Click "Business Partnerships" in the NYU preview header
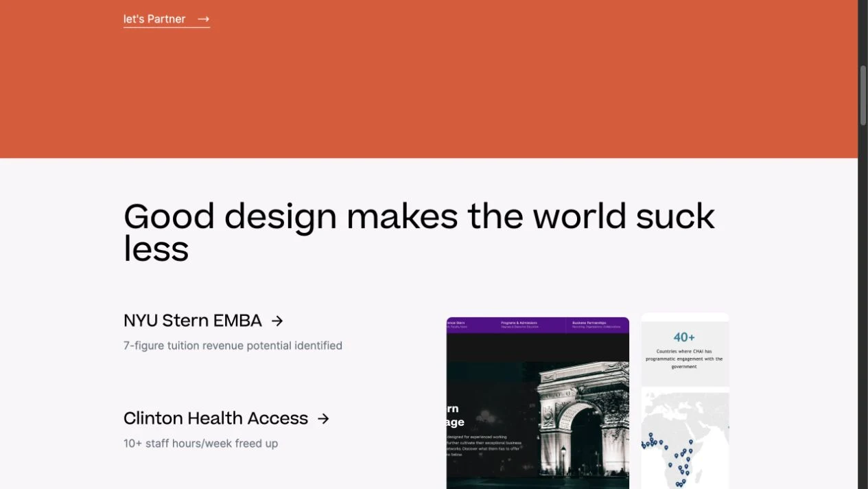The height and width of the screenshot is (489, 868). [x=589, y=323]
